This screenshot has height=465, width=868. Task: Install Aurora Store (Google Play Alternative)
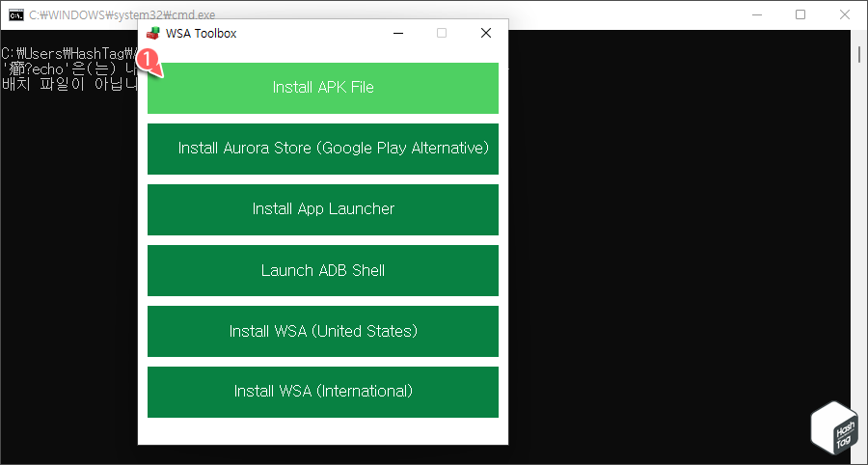(x=323, y=149)
